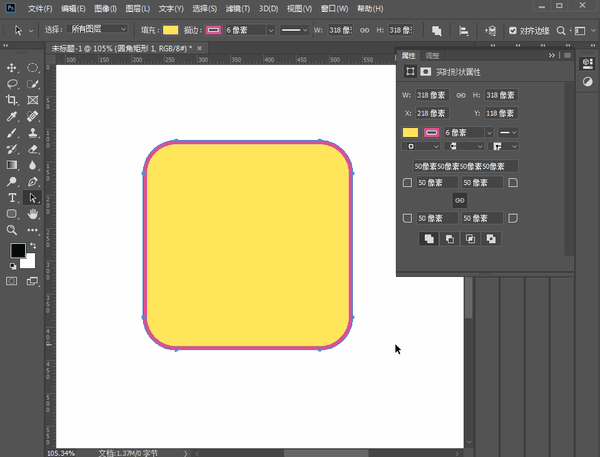This screenshot has width=600, height=457.
Task: Click the Masks button in Properties
Action: tap(426, 72)
